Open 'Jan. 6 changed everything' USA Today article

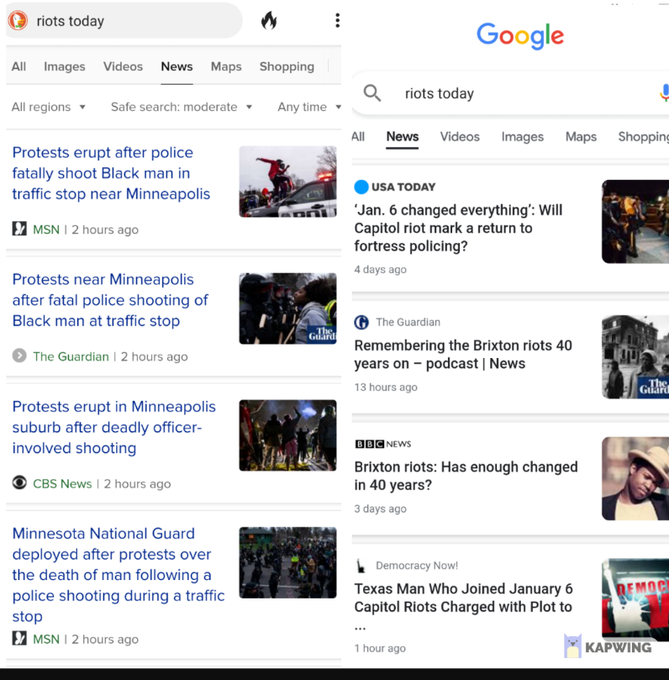[458, 228]
